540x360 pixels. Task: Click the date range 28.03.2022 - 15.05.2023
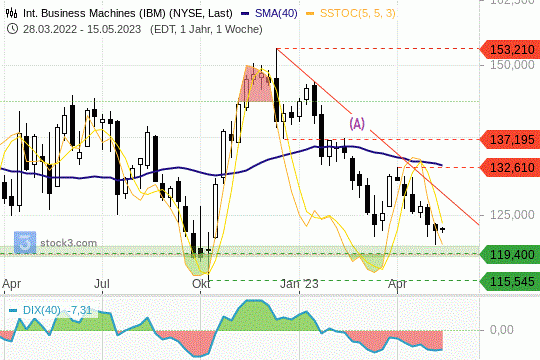coord(82,29)
